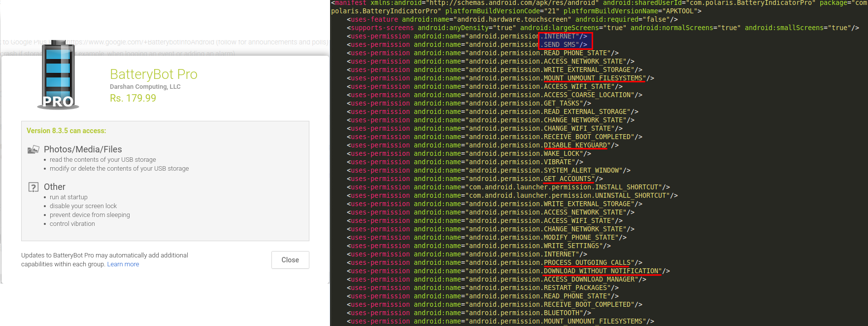
Task: Click the CHANGE_WIFI_STATE permission line
Action: coord(485,129)
